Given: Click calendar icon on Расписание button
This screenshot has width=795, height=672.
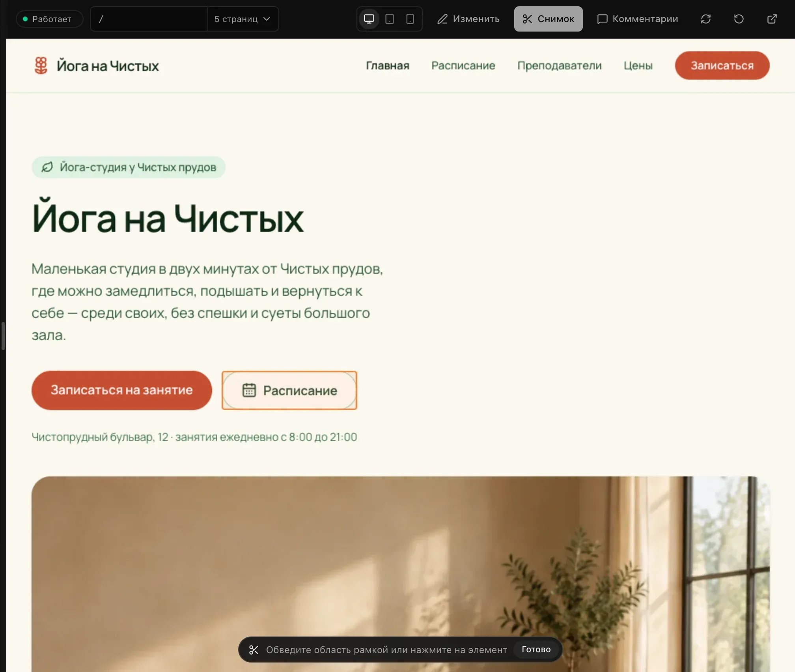Looking at the screenshot, I should [249, 390].
